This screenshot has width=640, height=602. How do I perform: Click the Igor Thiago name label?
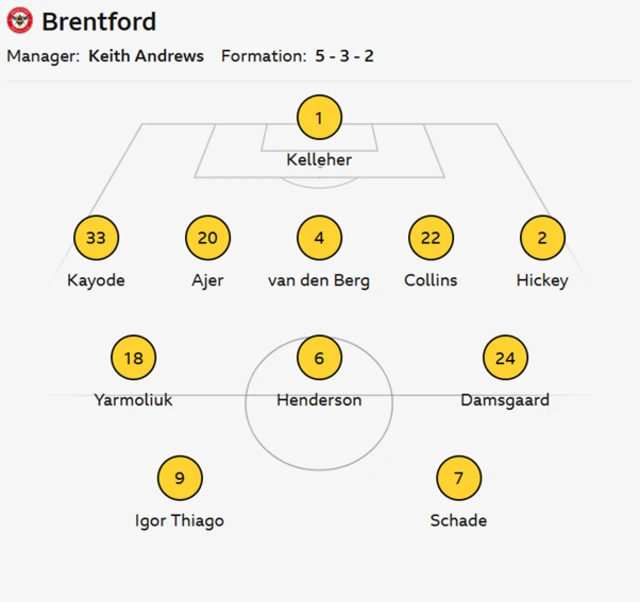[x=180, y=520]
